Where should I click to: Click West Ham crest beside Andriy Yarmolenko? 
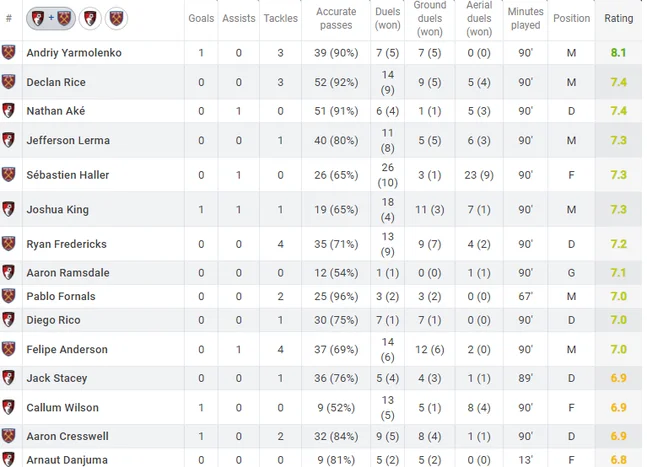coord(9,52)
